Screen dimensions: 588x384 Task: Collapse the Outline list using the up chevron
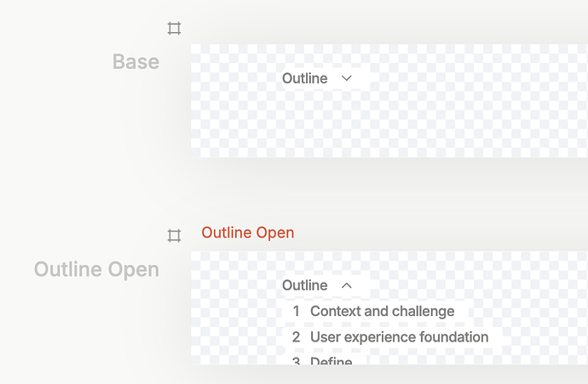coord(346,285)
